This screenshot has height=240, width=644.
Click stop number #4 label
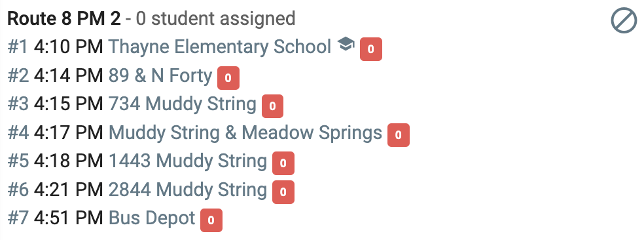coord(18,133)
